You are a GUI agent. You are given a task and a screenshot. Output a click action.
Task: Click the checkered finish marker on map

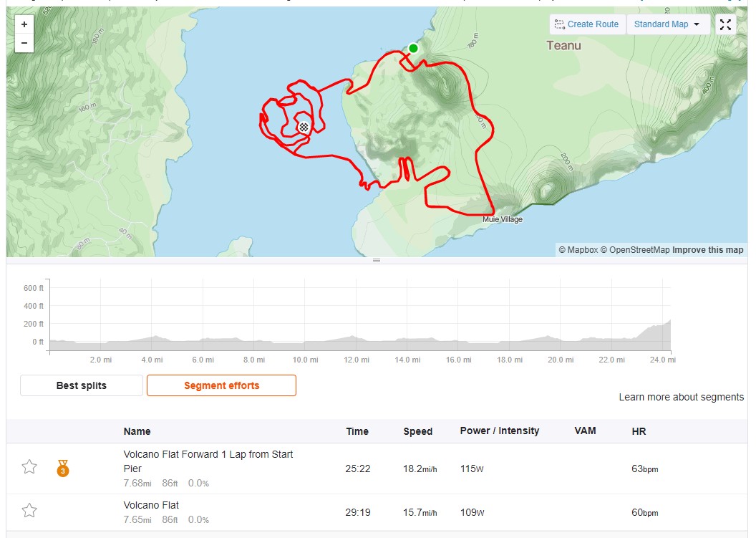[x=304, y=128]
